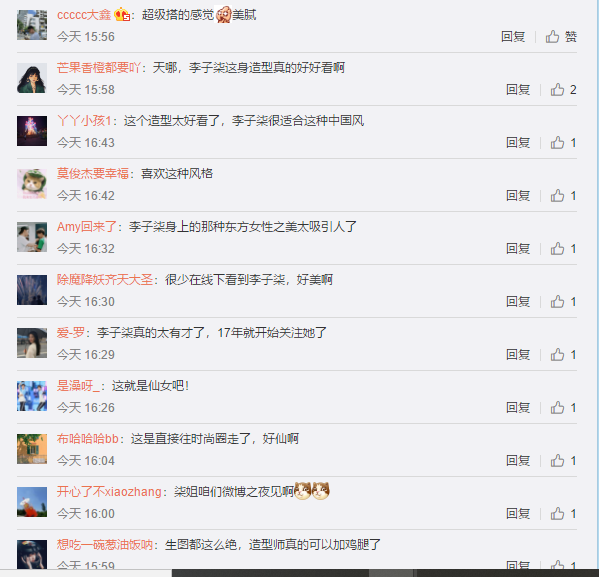Like the comment by ccccc大鑫
Image resolution: width=599 pixels, height=577 pixels.
click(561, 37)
